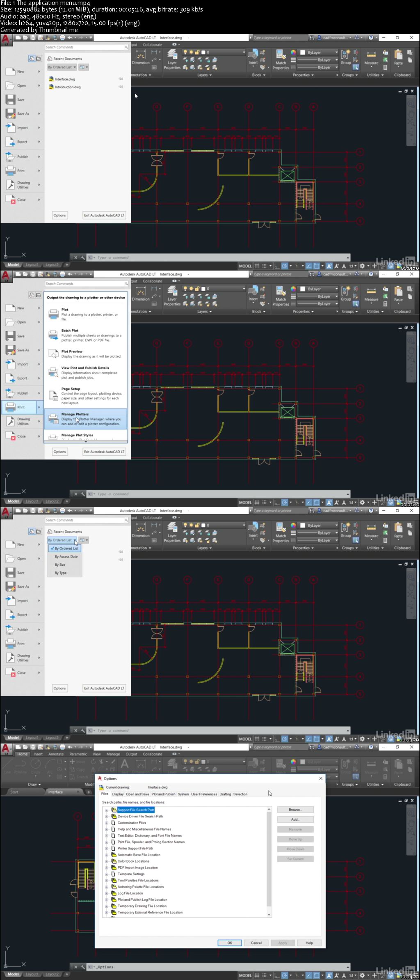Expand Automatic Save File Location node
The height and width of the screenshot is (980, 420).
107,855
